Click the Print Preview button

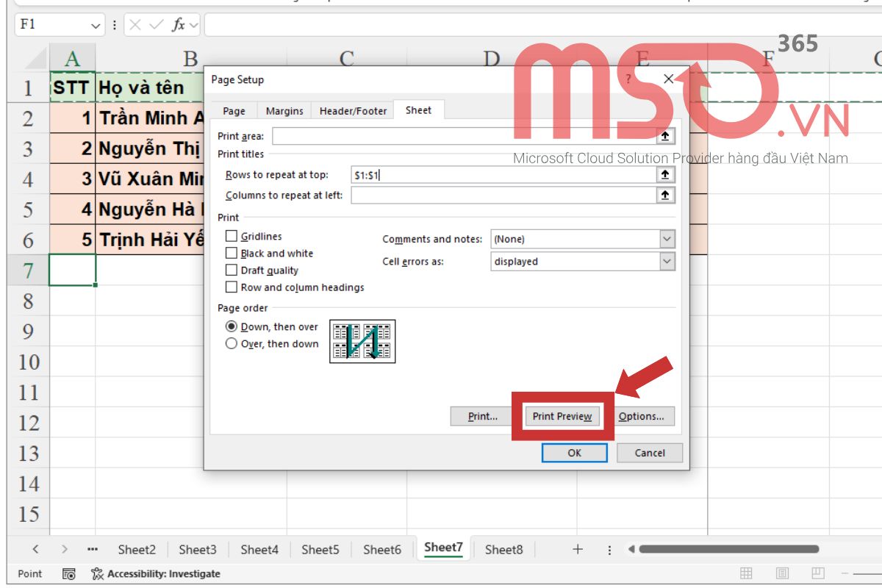pyautogui.click(x=562, y=416)
